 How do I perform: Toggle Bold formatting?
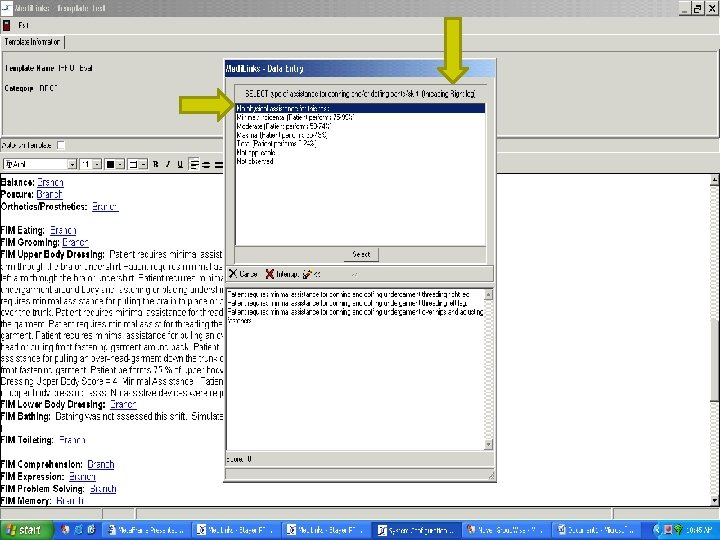[x=156, y=164]
